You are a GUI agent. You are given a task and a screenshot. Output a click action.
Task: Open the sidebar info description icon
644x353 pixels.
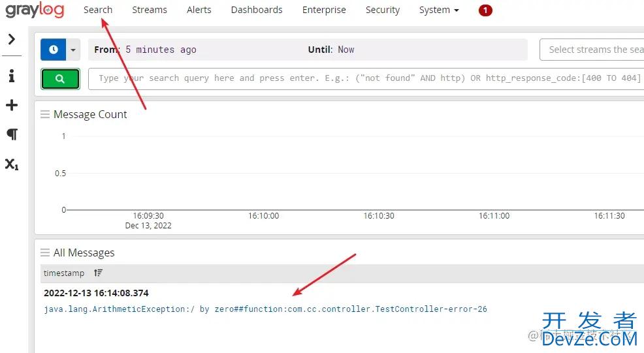click(x=12, y=76)
